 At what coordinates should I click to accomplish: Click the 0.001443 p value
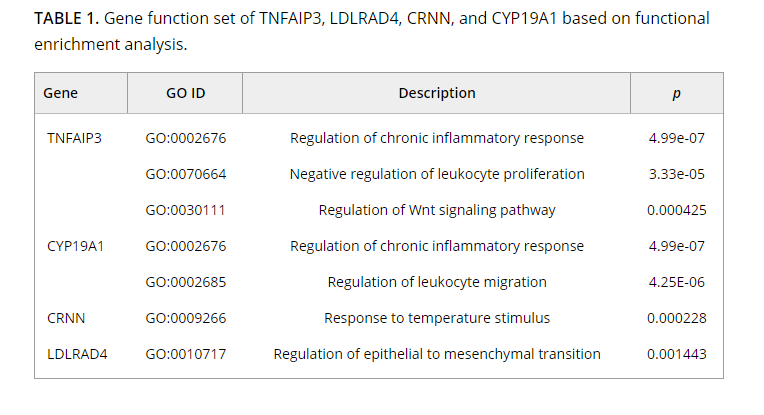pos(676,354)
